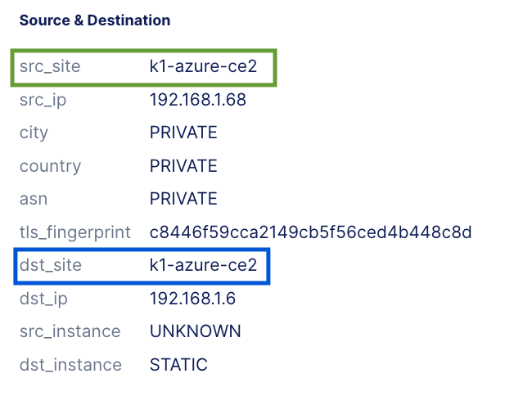The height and width of the screenshot is (396, 532).
Task: Select the STATIC value for dst_instance
Action: tap(178, 365)
